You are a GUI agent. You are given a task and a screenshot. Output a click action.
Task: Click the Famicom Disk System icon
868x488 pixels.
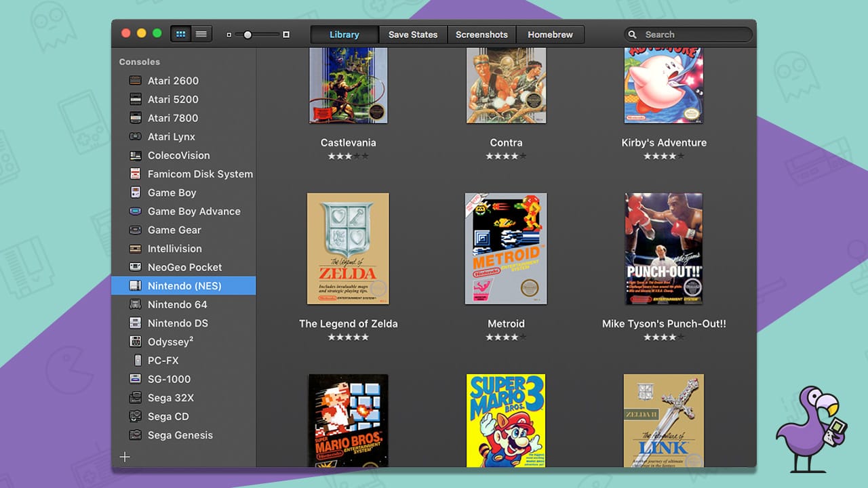pos(134,174)
